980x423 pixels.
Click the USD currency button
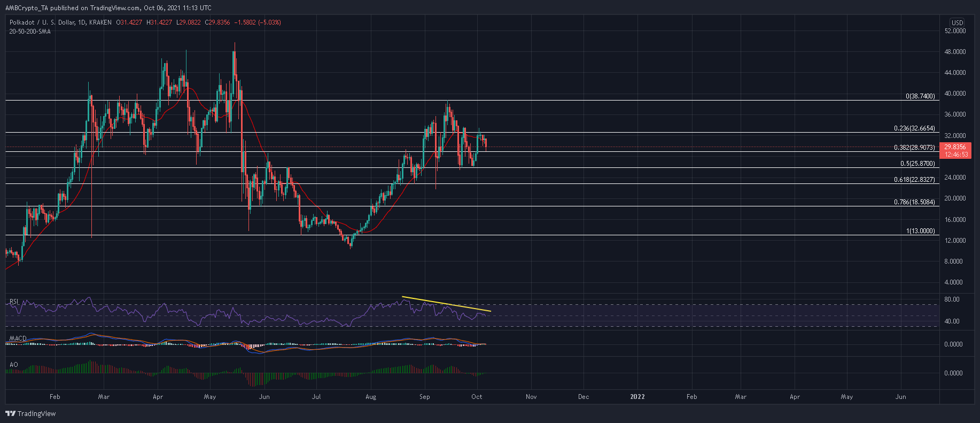click(957, 22)
